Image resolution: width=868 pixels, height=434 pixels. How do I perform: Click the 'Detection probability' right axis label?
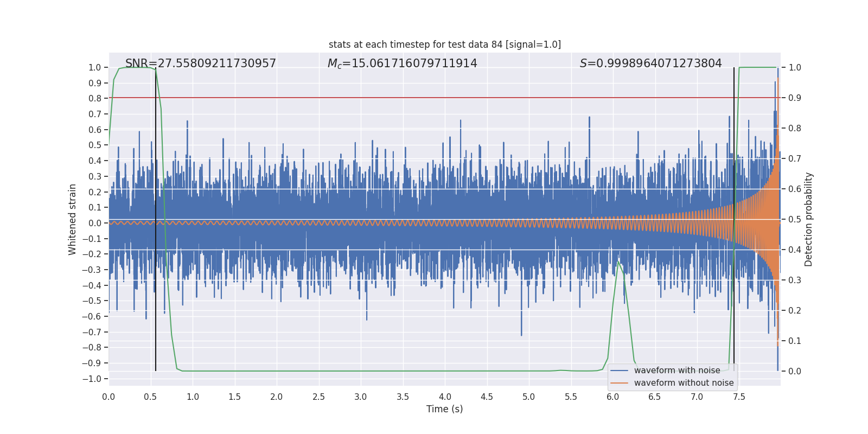pos(808,219)
